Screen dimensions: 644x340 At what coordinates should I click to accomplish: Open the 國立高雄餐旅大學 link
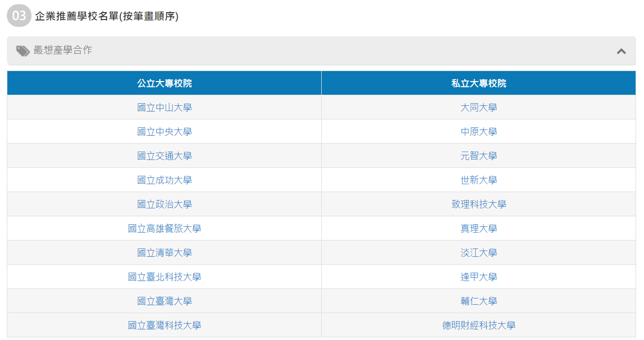coord(165,228)
